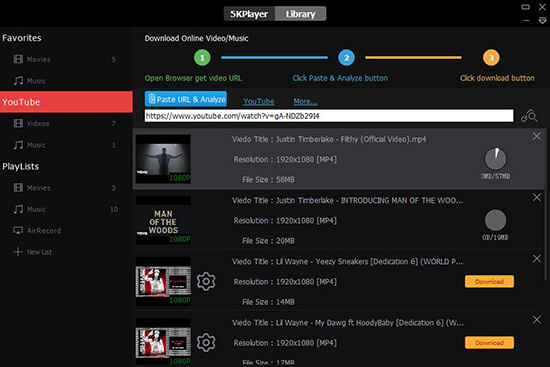Remove My Dawg video from list
This screenshot has height=367, width=550.
537,320
